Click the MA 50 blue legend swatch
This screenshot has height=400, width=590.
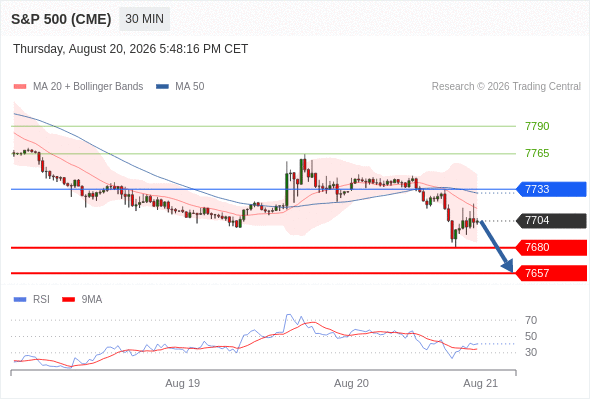pos(162,87)
